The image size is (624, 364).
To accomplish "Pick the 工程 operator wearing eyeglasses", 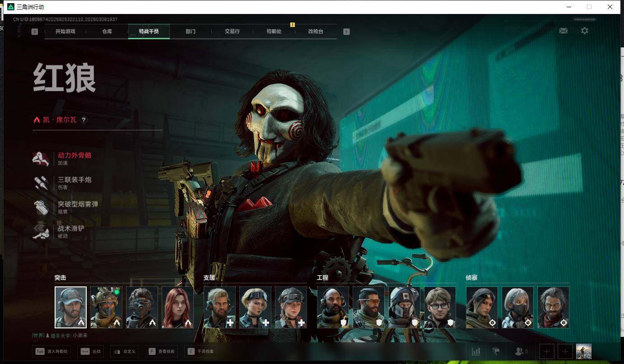I will click(440, 307).
